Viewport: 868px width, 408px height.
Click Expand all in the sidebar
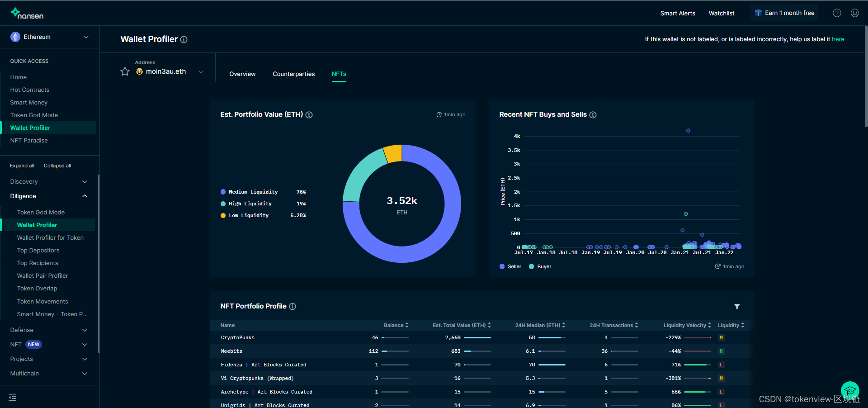coord(22,166)
